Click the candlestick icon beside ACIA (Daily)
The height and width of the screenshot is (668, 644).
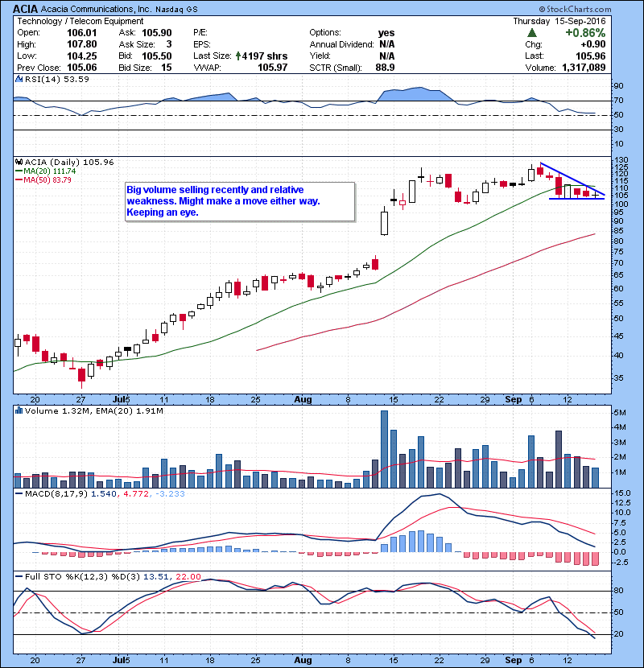pyautogui.click(x=19, y=162)
